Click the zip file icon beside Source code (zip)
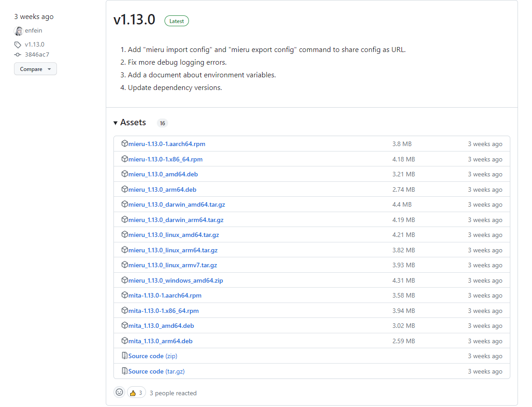This screenshot has width=532, height=407. point(124,356)
